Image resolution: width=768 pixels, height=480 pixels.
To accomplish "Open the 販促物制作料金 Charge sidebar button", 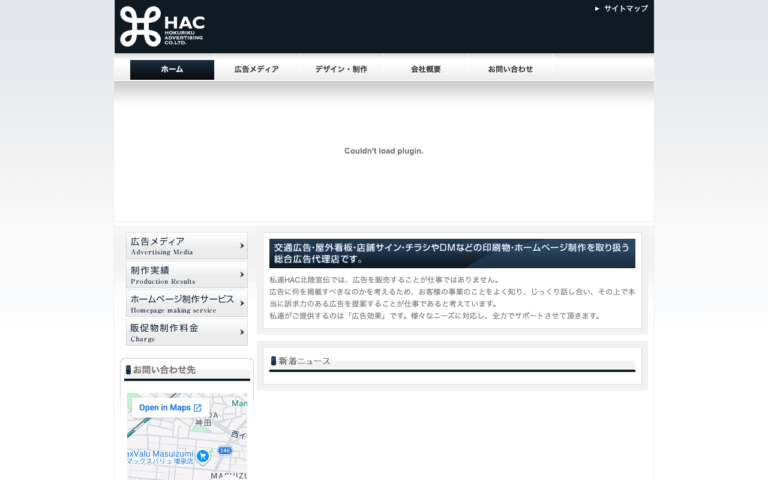I will [x=187, y=332].
